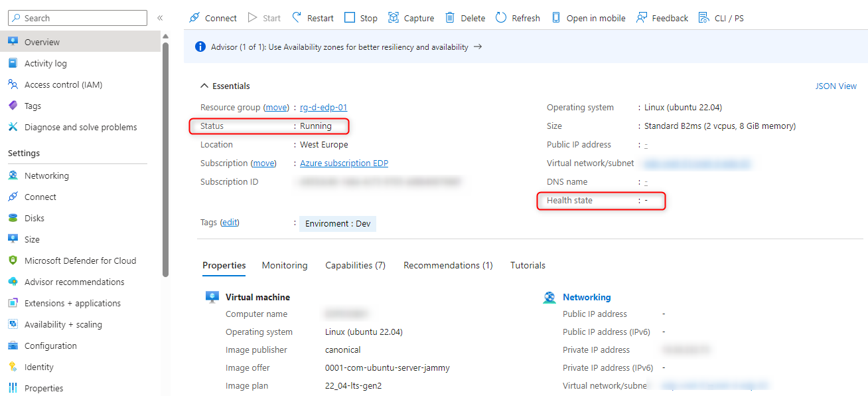Click the CLI / PS icon
The width and height of the screenshot is (868, 396).
(704, 18)
